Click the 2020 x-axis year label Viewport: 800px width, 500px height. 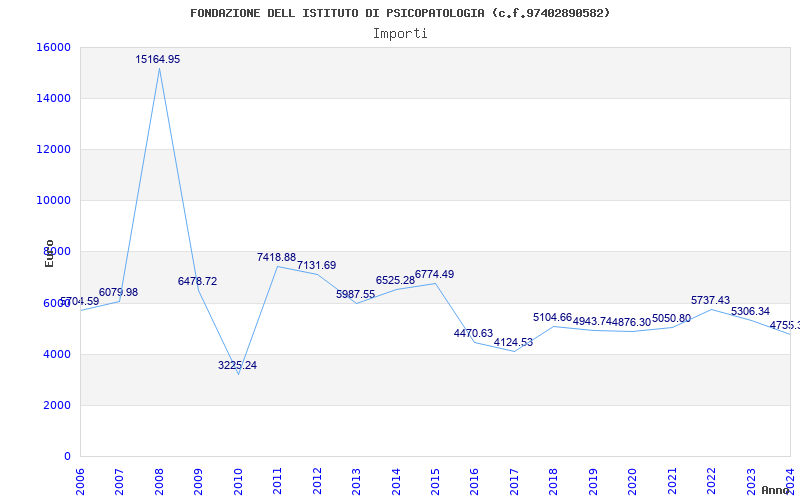(633, 481)
